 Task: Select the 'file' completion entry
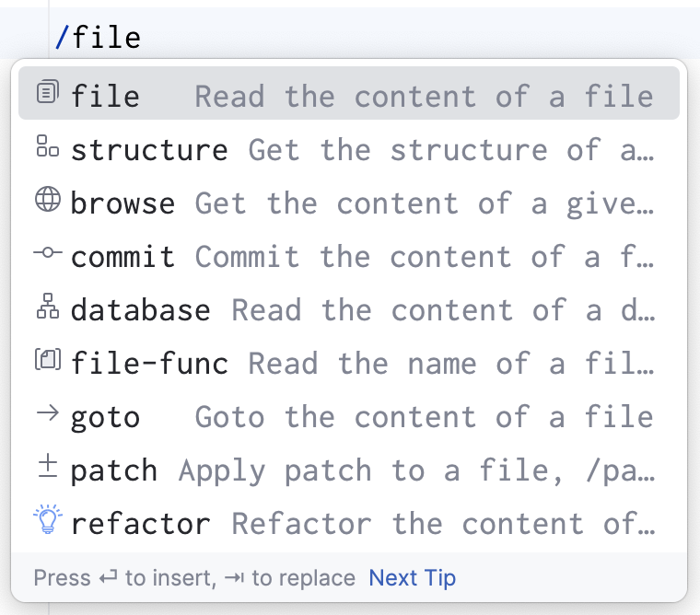105,96
